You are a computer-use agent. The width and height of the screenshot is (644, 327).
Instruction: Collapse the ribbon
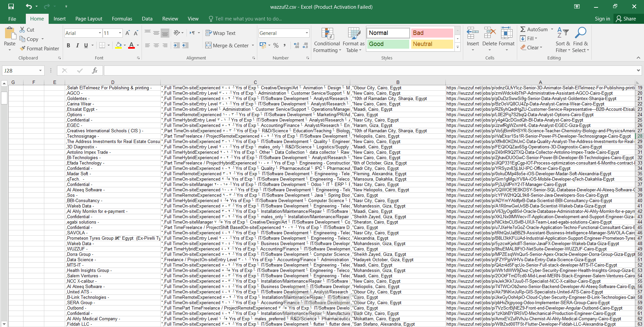coord(638,58)
